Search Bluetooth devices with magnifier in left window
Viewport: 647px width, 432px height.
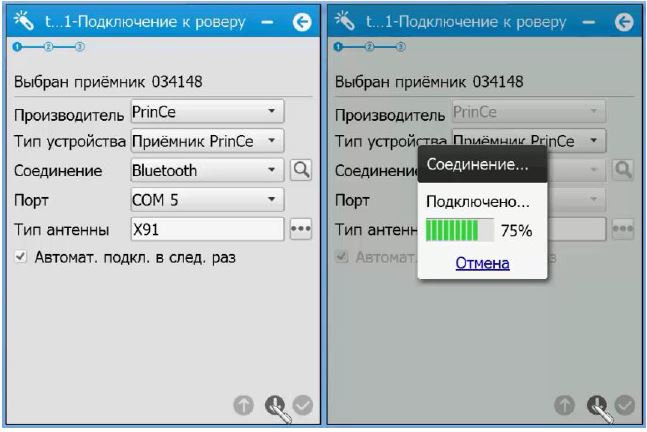(x=301, y=170)
